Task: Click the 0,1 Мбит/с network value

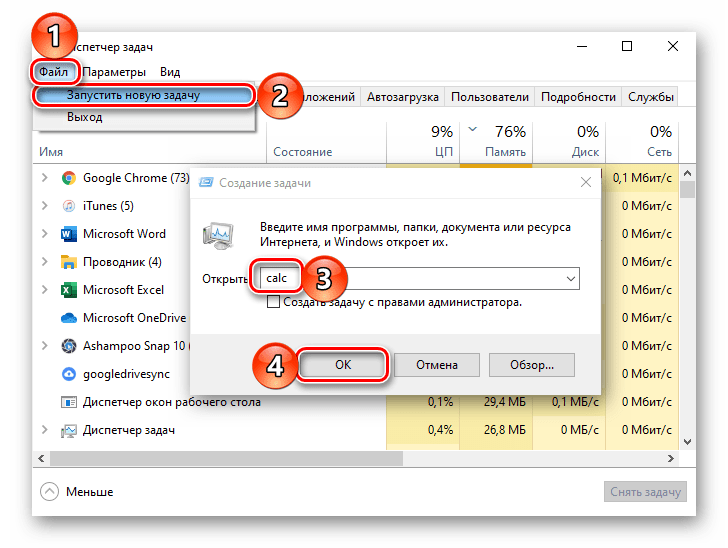Action: (x=642, y=178)
